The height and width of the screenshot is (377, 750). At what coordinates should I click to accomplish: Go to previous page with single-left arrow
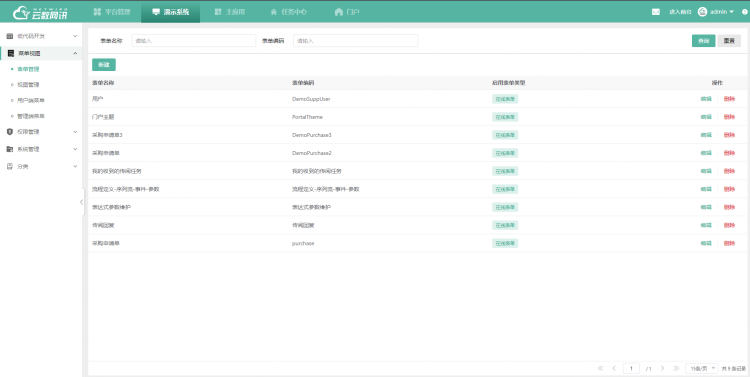tap(614, 368)
